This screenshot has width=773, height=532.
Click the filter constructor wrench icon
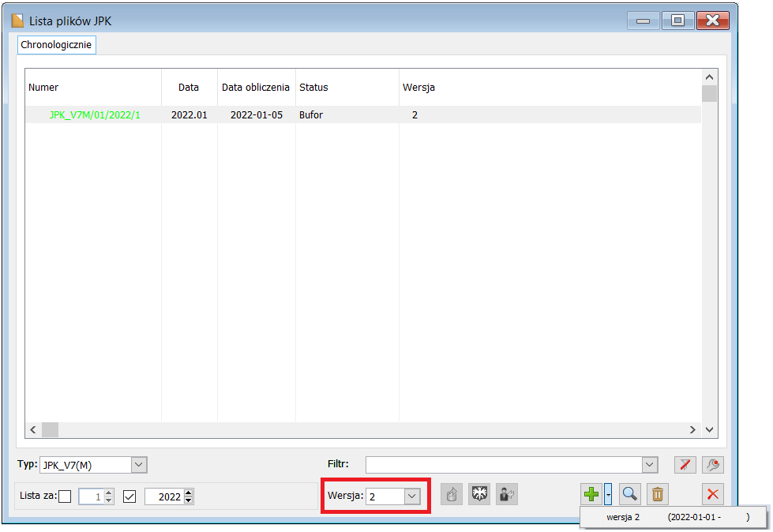[712, 465]
